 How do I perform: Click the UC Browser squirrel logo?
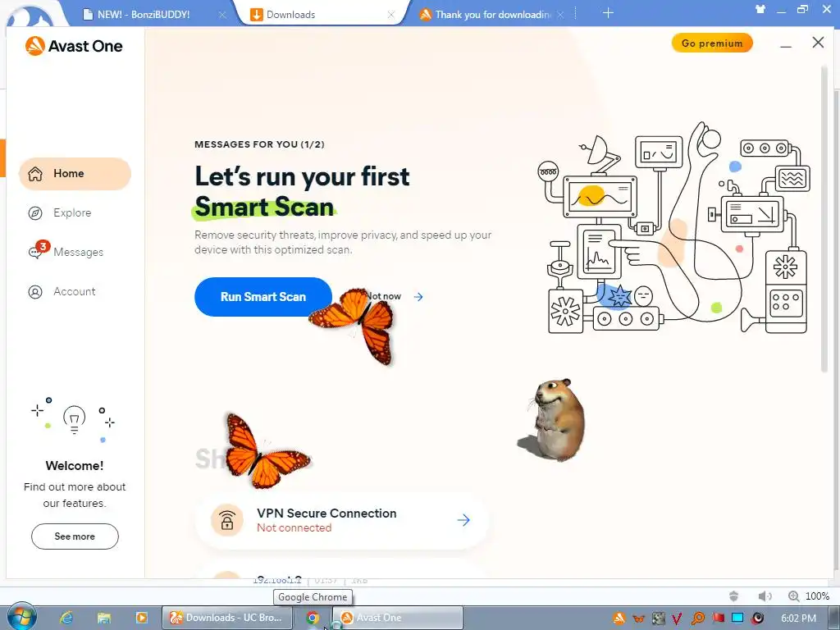[30, 16]
